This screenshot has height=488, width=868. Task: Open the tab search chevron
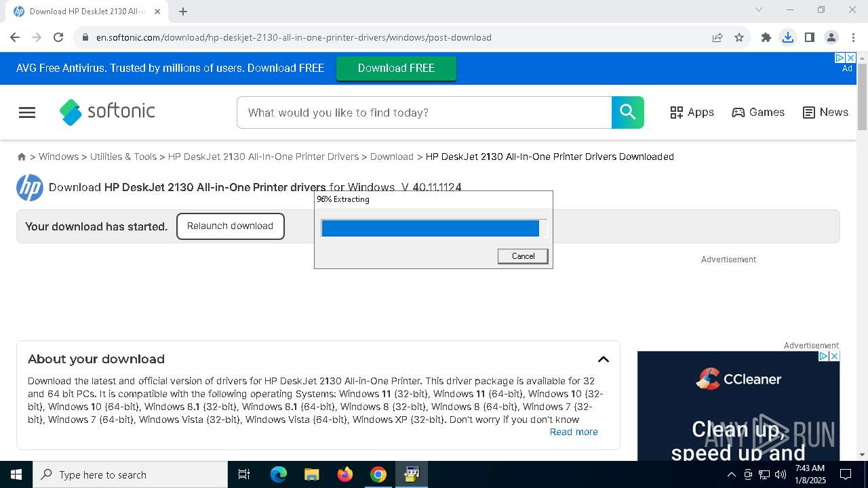(759, 9)
